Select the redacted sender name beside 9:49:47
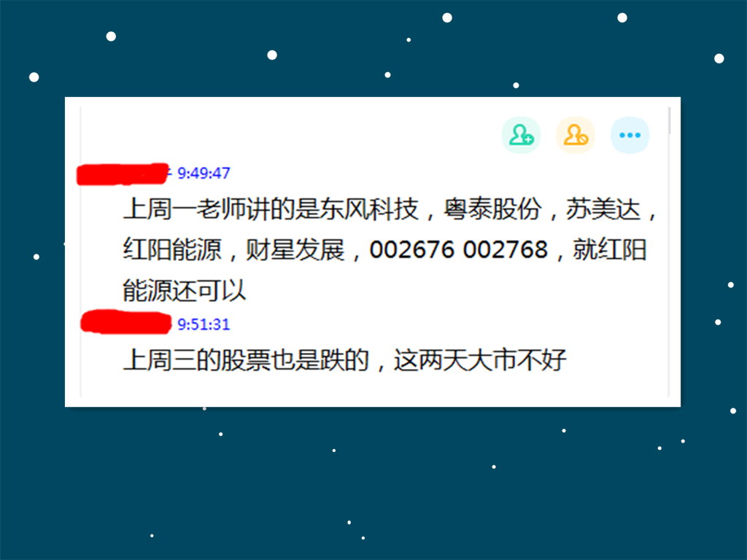Image resolution: width=747 pixels, height=560 pixels. 123,174
